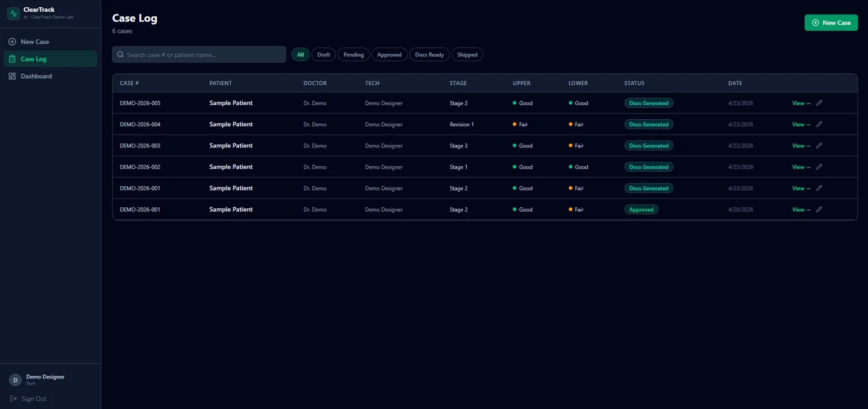Choose the Approved filter pill
Viewport: 868px width, 409px height.
[x=389, y=54]
